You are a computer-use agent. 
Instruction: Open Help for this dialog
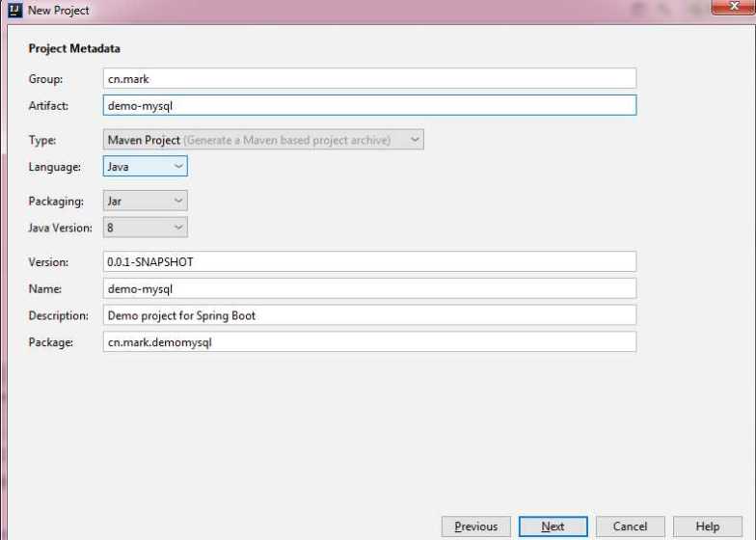pyautogui.click(x=708, y=526)
